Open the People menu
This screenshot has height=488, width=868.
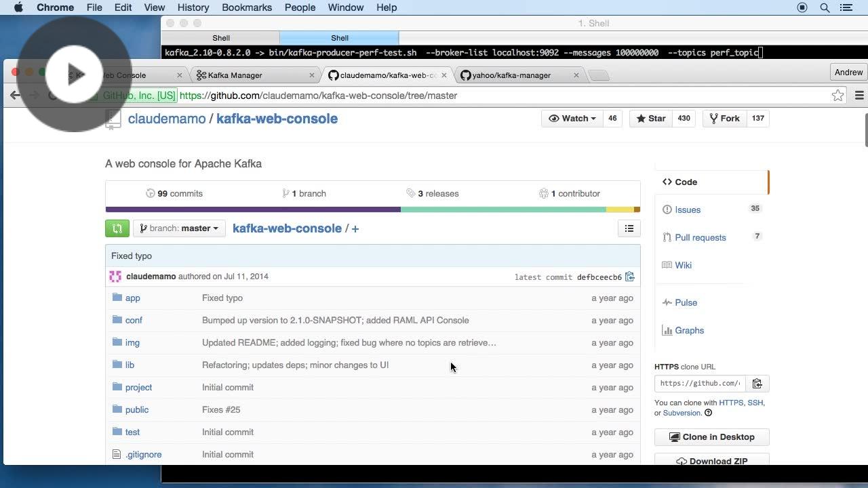[x=300, y=7]
